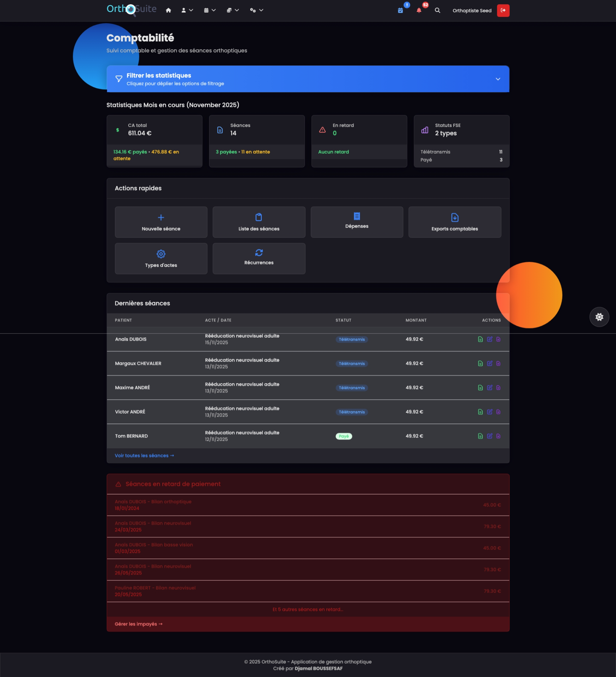Click the calendar icon with the alert badge
This screenshot has height=677, width=616.
pyautogui.click(x=400, y=10)
